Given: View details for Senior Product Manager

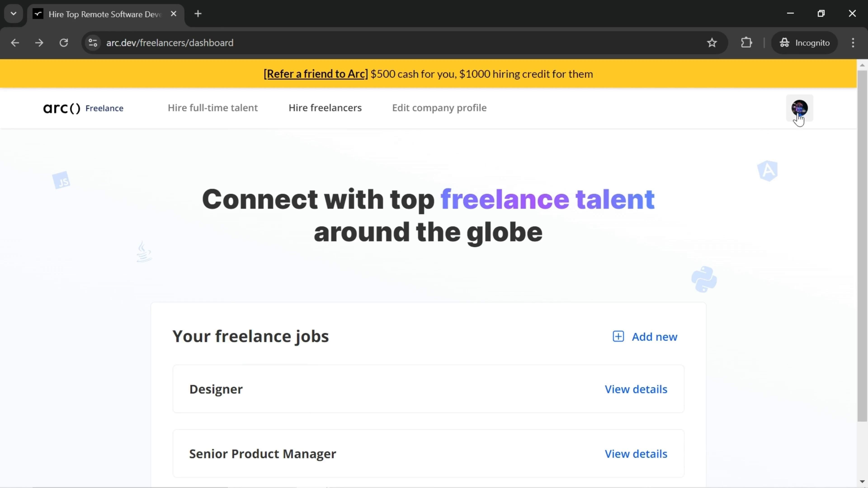Looking at the screenshot, I should 635,454.
